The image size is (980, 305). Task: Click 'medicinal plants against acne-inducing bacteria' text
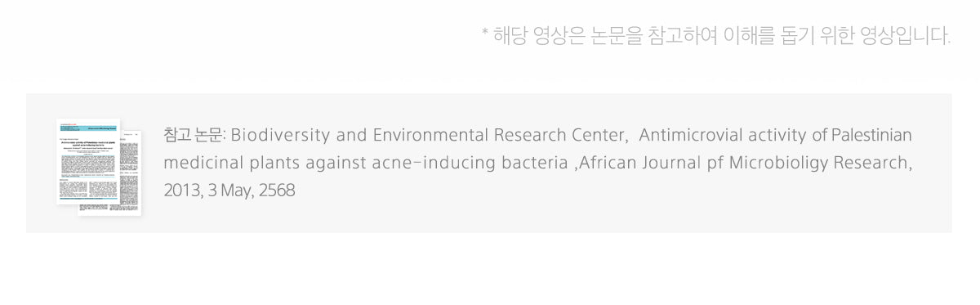point(365,163)
